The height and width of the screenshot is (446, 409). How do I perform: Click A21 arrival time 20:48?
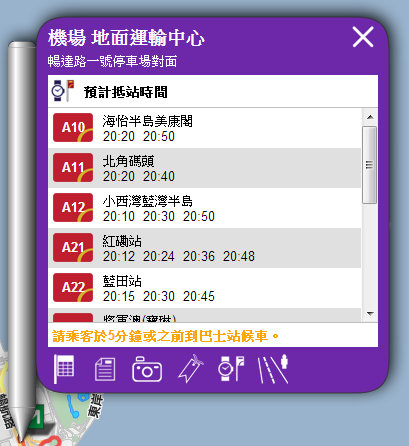239,257
